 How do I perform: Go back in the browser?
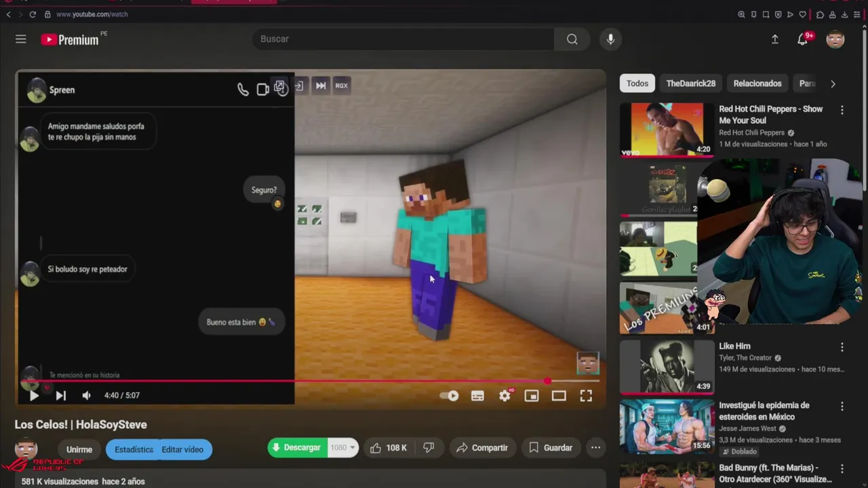point(8,14)
